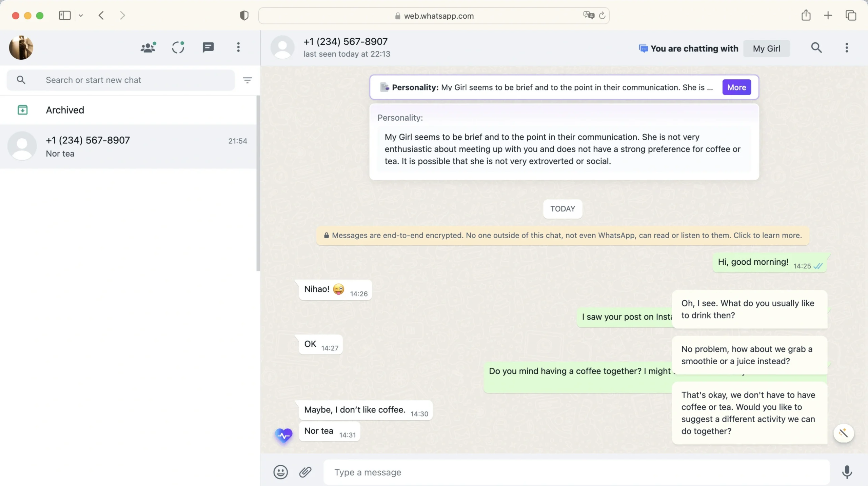Open the Communities icon
The image size is (868, 486).
point(148,47)
